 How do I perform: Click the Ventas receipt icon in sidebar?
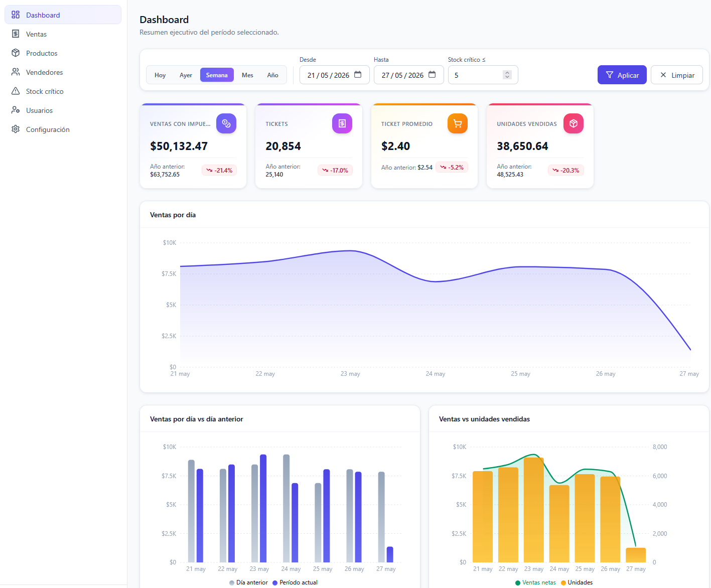coord(16,34)
